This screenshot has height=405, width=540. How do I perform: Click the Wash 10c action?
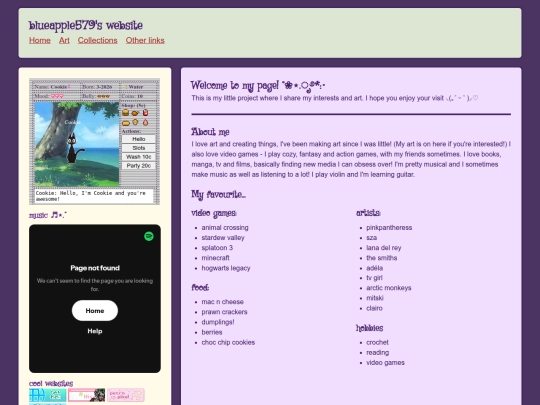[x=138, y=157]
